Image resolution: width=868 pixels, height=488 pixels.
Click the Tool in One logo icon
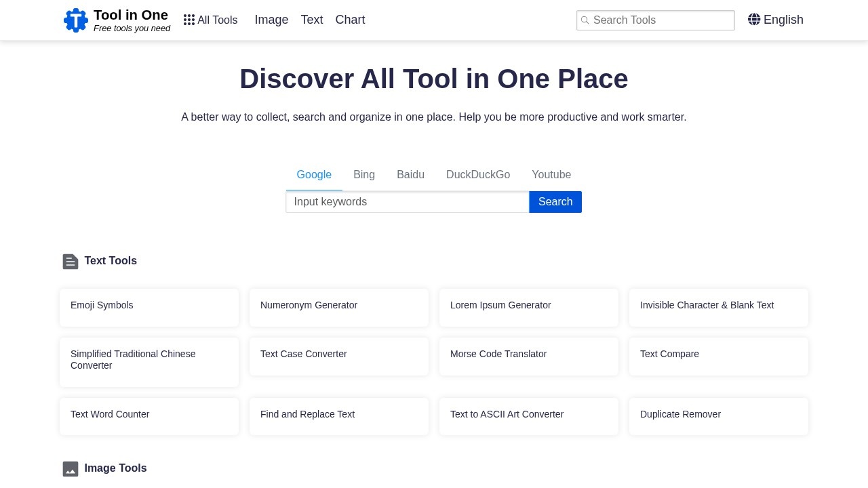(75, 20)
